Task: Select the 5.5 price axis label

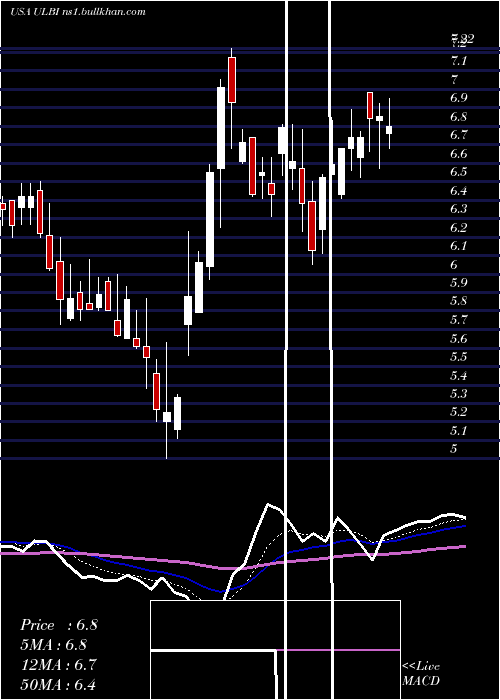Action: [x=459, y=357]
